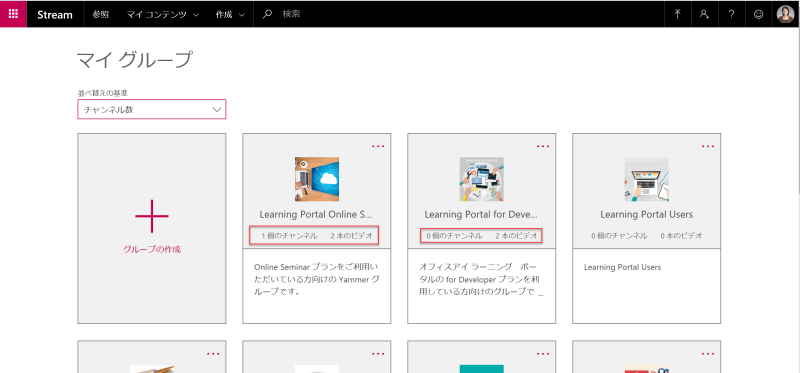Viewport: 800px width, 373px height.
Task: Open the app launcher waffle icon
Action: click(x=13, y=14)
